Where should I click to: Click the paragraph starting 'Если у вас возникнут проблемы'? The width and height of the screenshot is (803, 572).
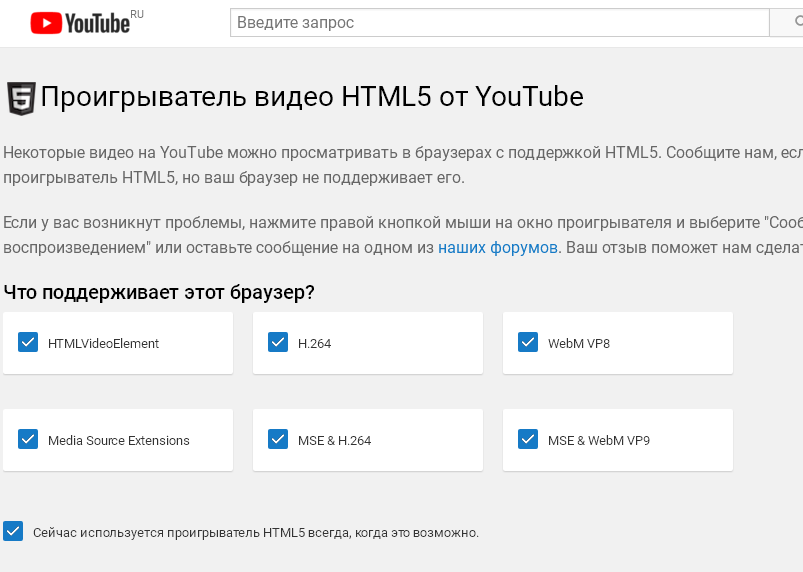(403, 235)
